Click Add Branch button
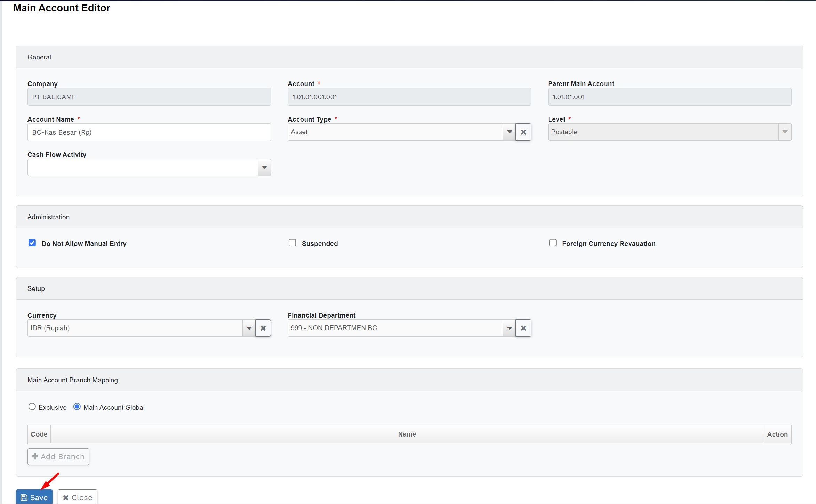The image size is (816, 504). 58,456
